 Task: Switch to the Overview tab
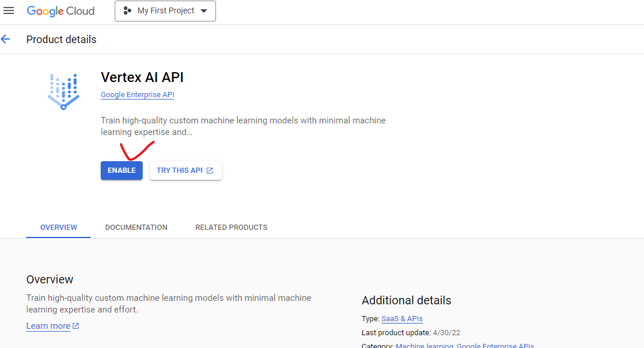point(58,228)
